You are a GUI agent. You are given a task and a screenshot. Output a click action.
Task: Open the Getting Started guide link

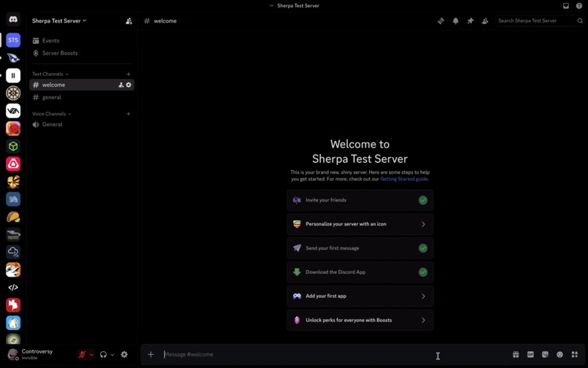404,179
